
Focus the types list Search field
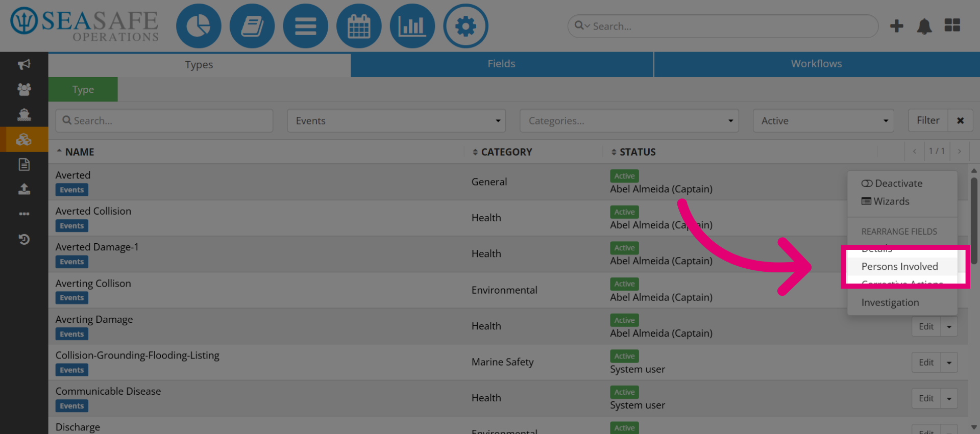point(164,121)
